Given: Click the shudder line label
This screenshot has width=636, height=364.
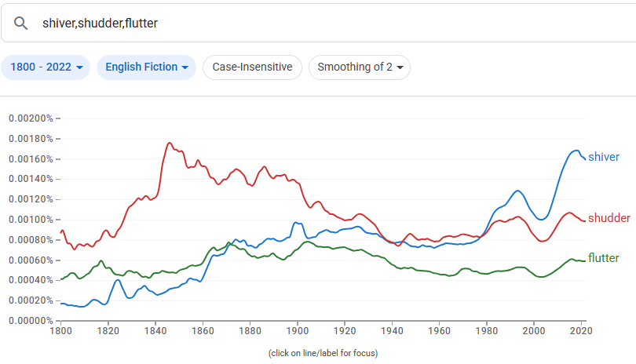Looking at the screenshot, I should point(609,217).
